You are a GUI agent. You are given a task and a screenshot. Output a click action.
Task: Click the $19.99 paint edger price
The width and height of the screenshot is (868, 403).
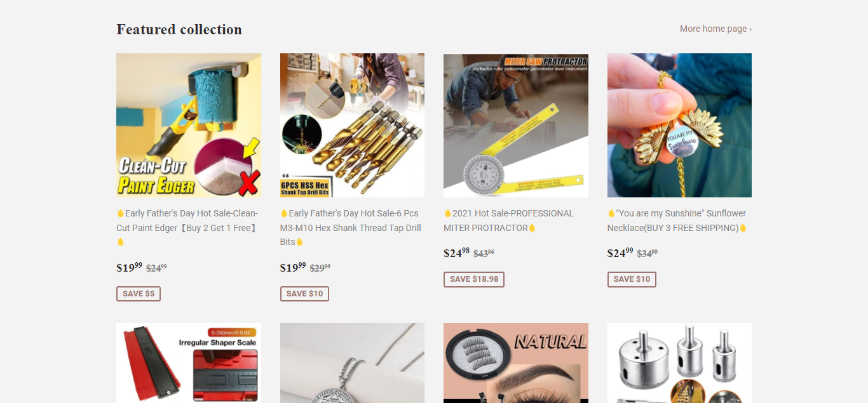pos(129,267)
